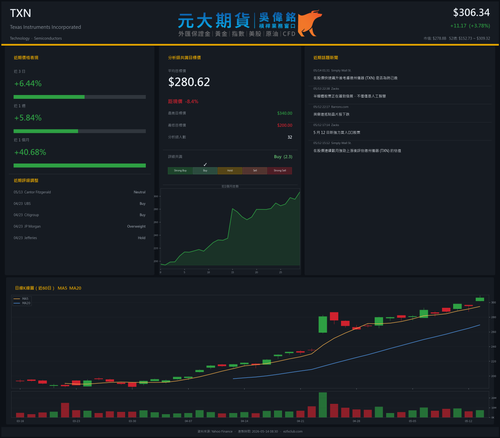Click the Technology - Semiconductors sector label
The height and width of the screenshot is (438, 500).
pyautogui.click(x=36, y=38)
